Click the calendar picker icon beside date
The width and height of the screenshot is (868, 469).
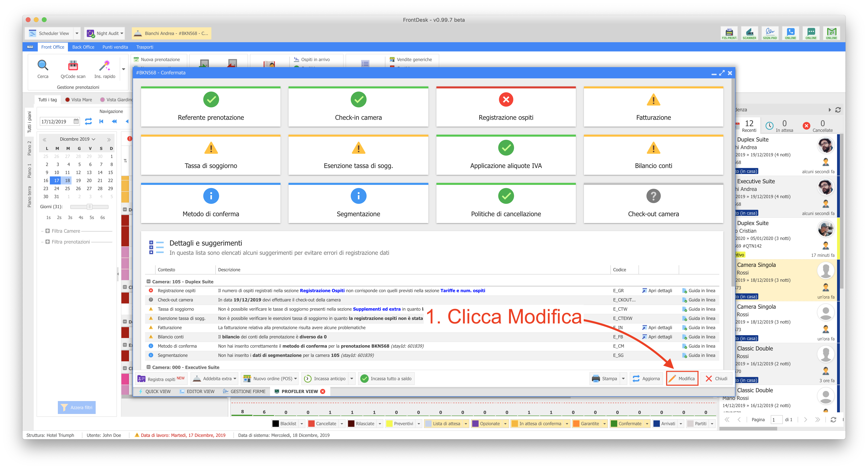coord(77,121)
